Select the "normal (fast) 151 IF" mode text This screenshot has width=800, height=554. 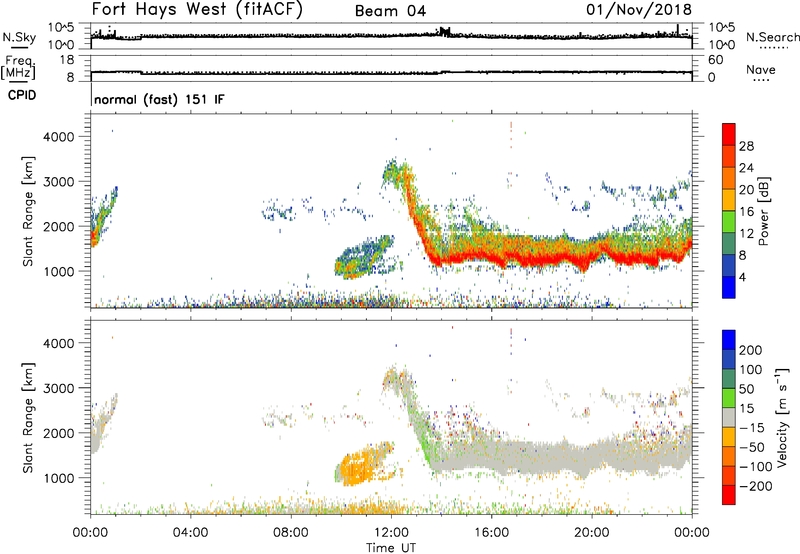click(x=159, y=99)
